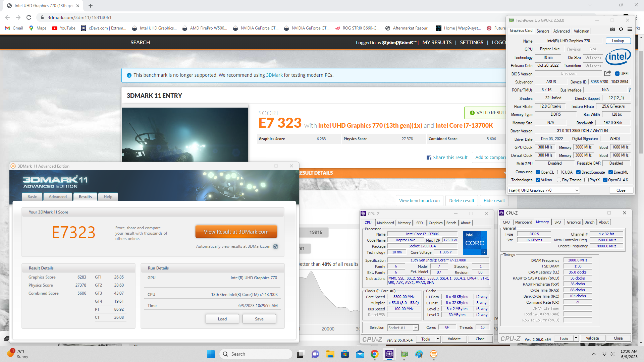The image size is (644, 362).
Task: Open Windows Start menu
Action: (211, 354)
